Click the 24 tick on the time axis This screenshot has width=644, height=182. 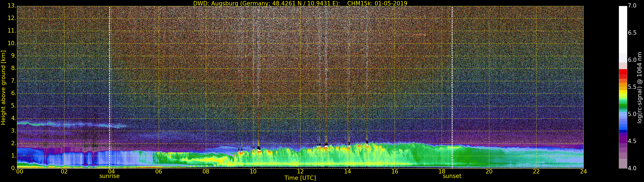[x=583, y=172]
